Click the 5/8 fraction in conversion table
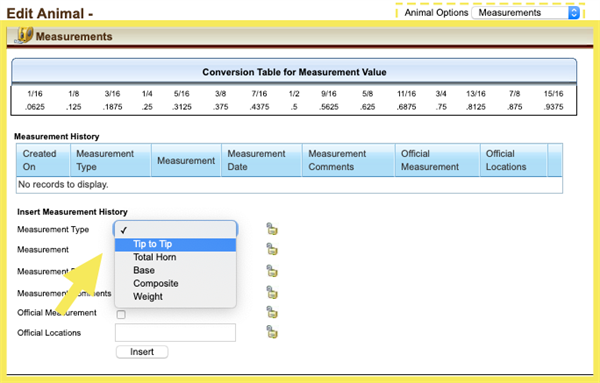This screenshot has width=600, height=383. (367, 94)
